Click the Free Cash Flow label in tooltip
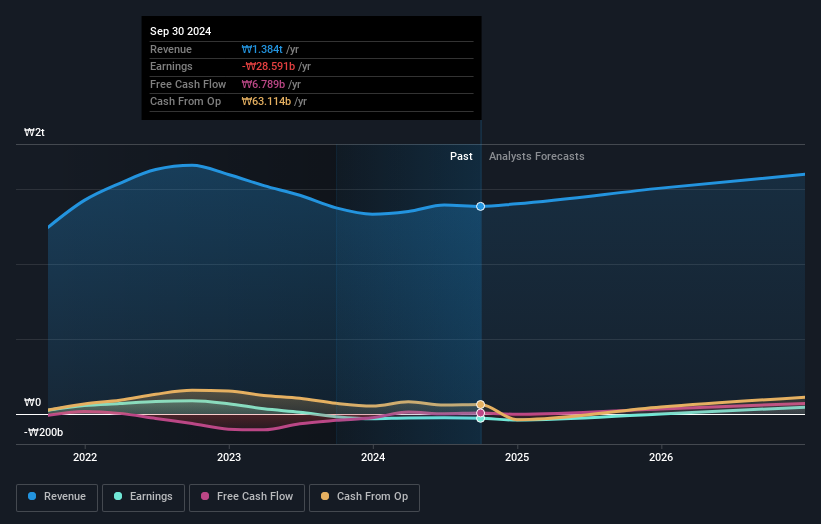This screenshot has width=821, height=524. pos(188,84)
